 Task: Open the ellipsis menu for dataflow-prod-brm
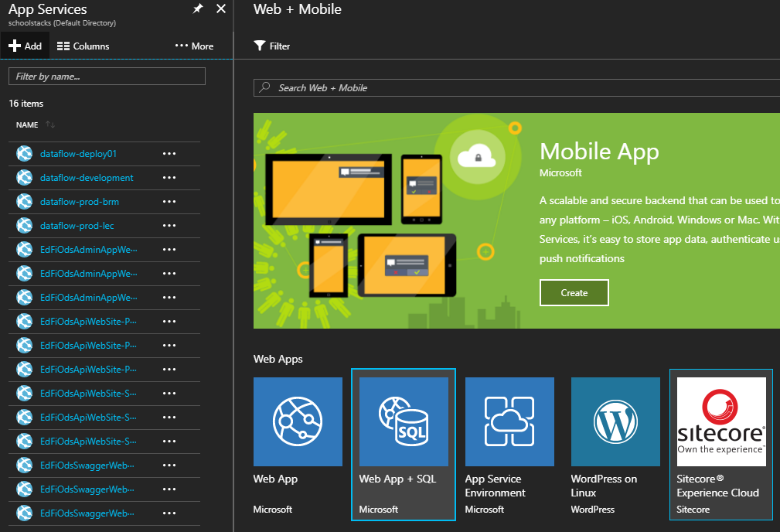tap(169, 202)
